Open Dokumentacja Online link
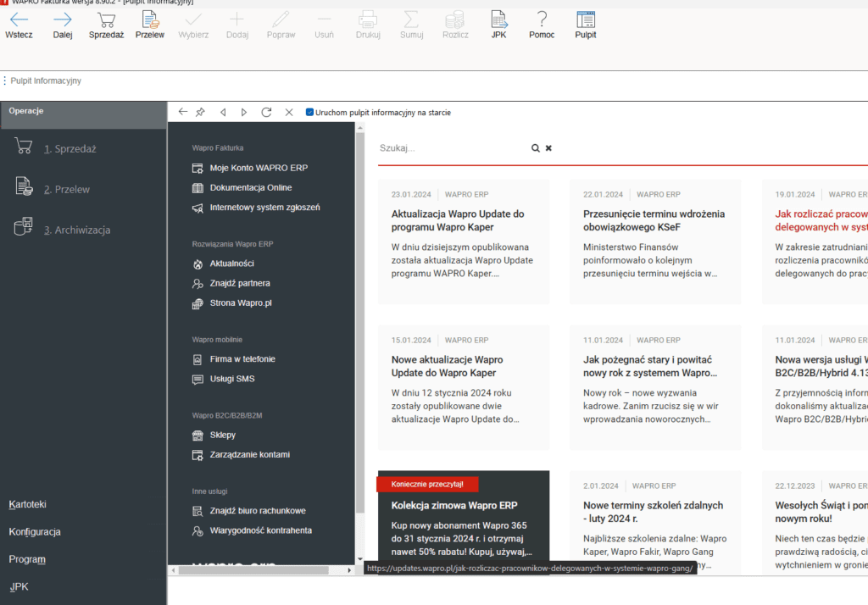Viewport: 868px width, 605px height. tap(251, 187)
